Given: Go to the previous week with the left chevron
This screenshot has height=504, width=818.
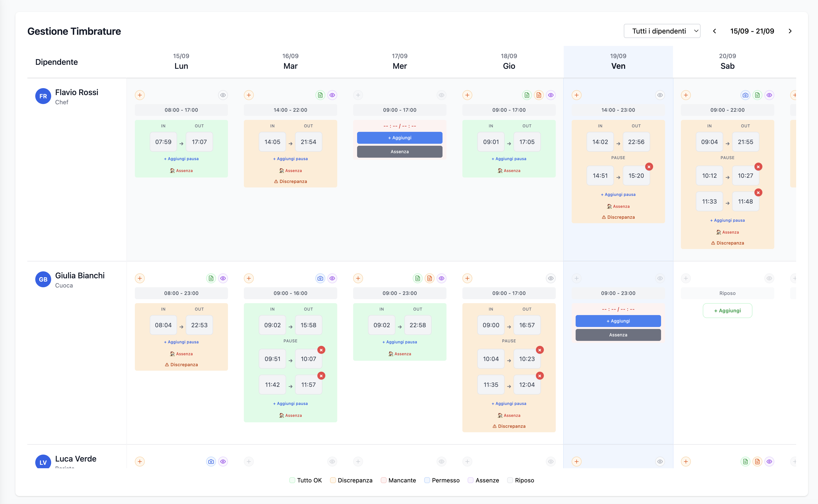Looking at the screenshot, I should click(714, 31).
